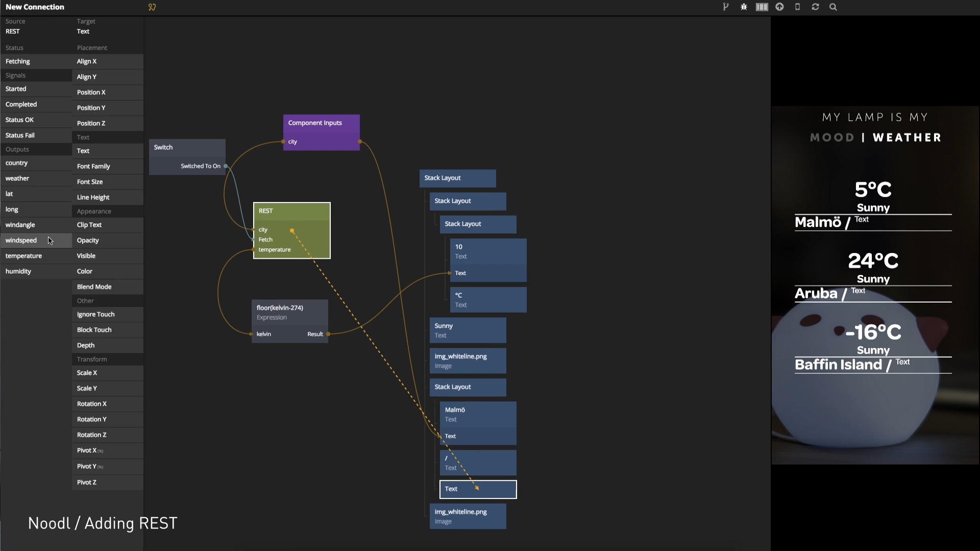This screenshot has height=551, width=980.
Task: Select the top Stack Layout node
Action: click(457, 178)
